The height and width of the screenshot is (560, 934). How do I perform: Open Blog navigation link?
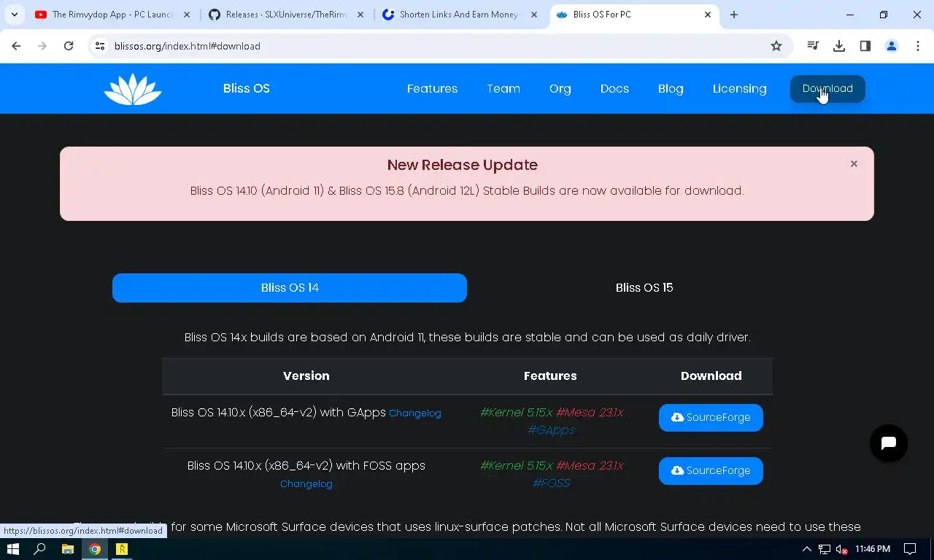671,89
